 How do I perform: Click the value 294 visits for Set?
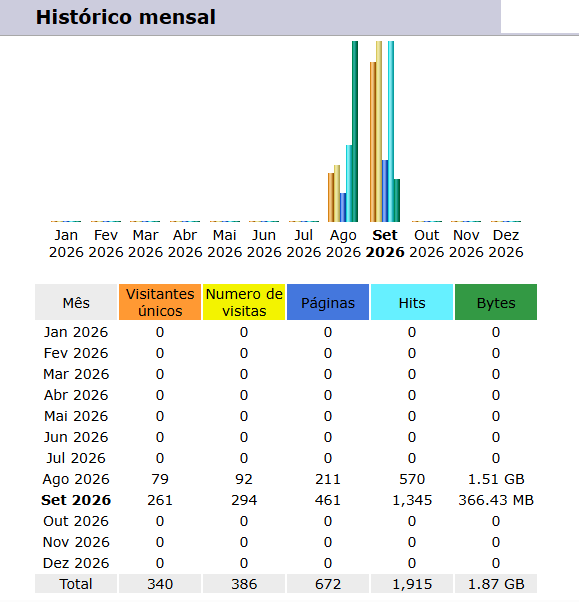coord(244,500)
